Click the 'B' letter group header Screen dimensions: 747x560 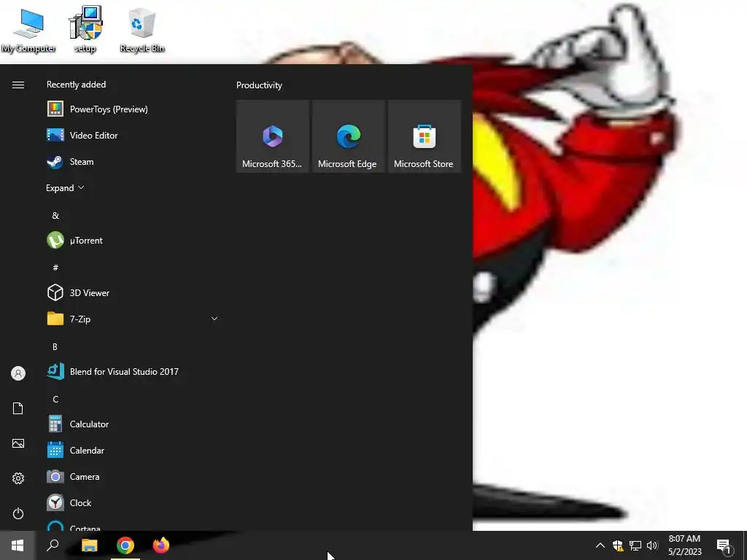click(55, 346)
